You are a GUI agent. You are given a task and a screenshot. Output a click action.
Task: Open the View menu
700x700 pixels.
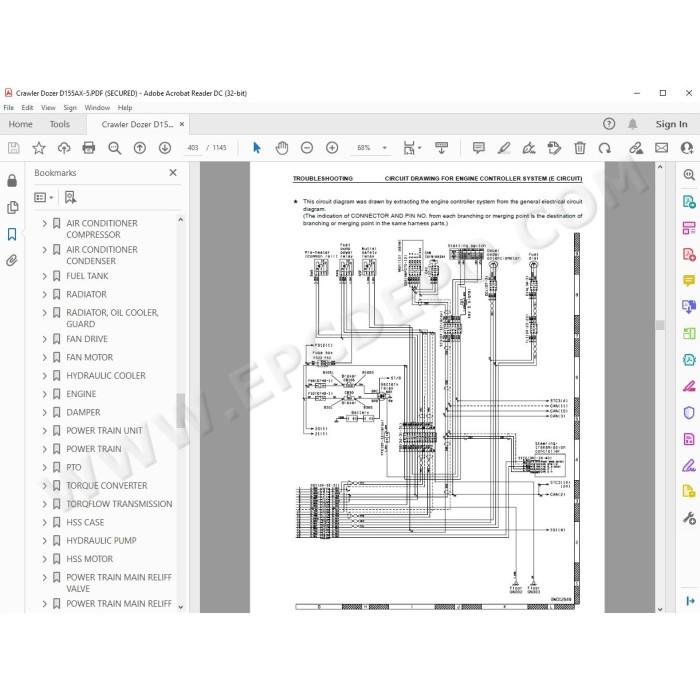tap(48, 108)
